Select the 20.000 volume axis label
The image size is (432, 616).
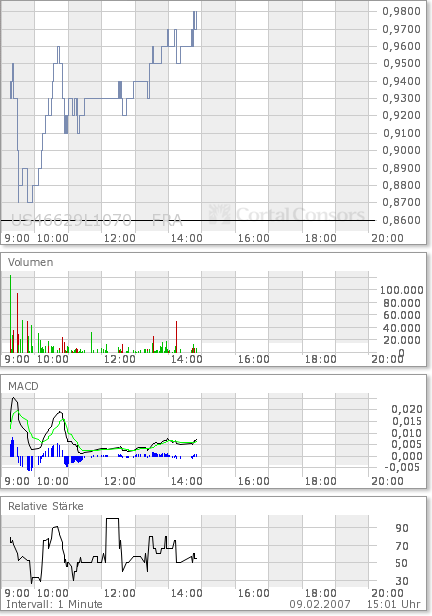(402, 340)
